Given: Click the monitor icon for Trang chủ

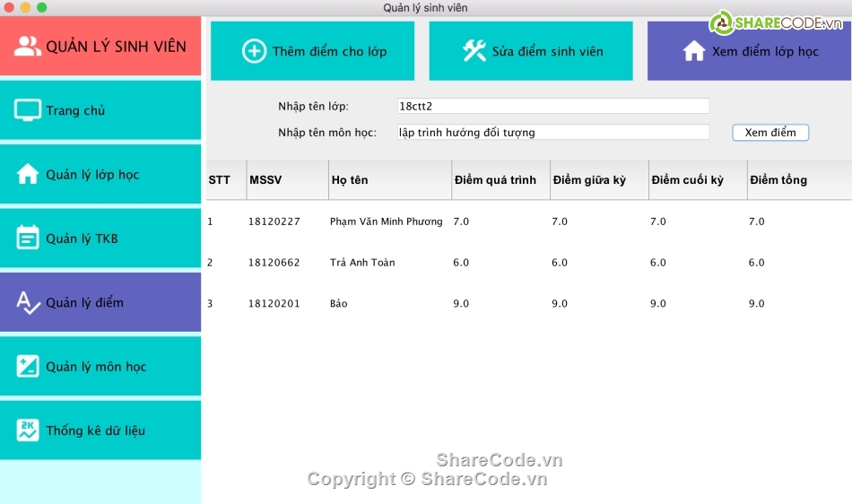Looking at the screenshot, I should (28, 110).
